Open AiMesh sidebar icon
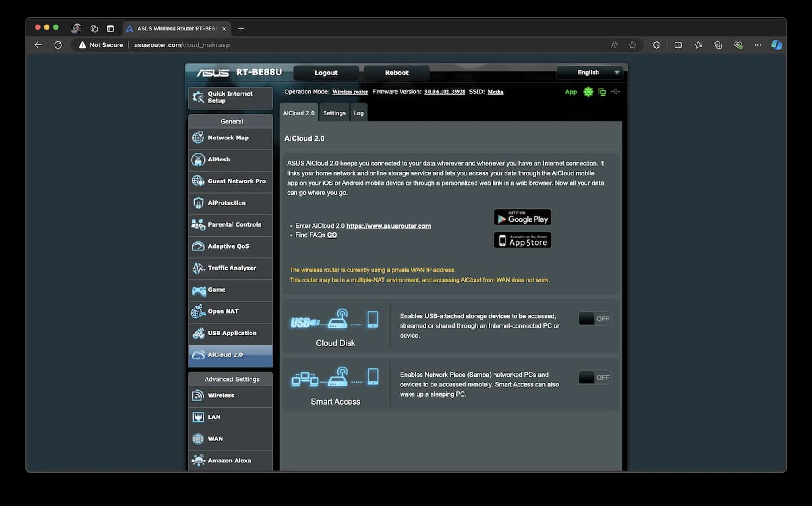812x506 pixels. (x=198, y=159)
